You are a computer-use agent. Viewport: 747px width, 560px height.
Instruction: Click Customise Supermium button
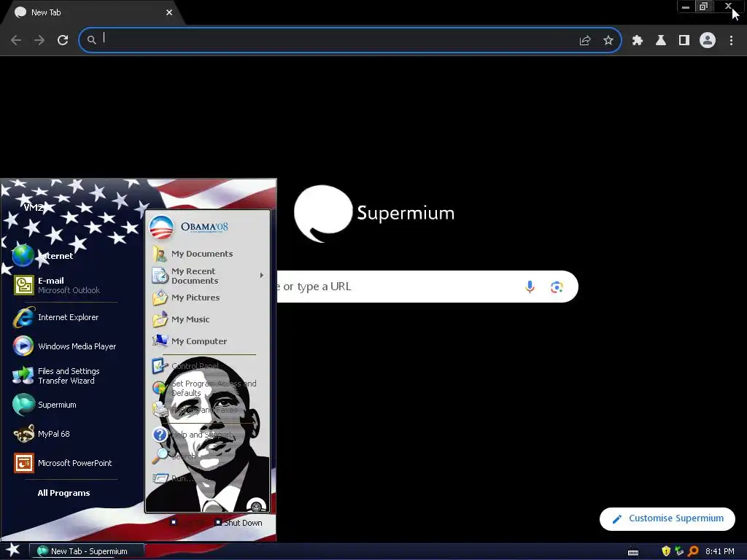point(667,518)
